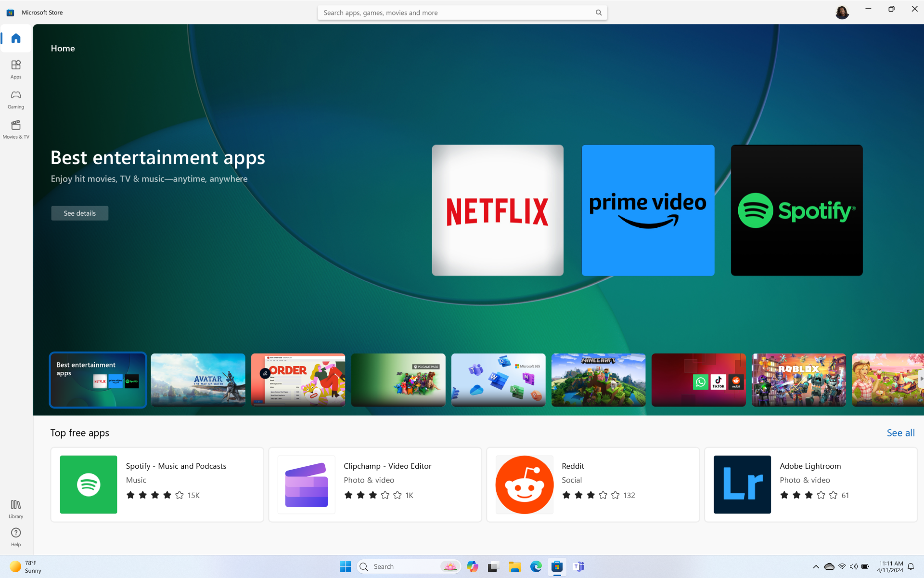The image size is (924, 578).
Task: Click the green Spotify app icon
Action: click(x=89, y=485)
